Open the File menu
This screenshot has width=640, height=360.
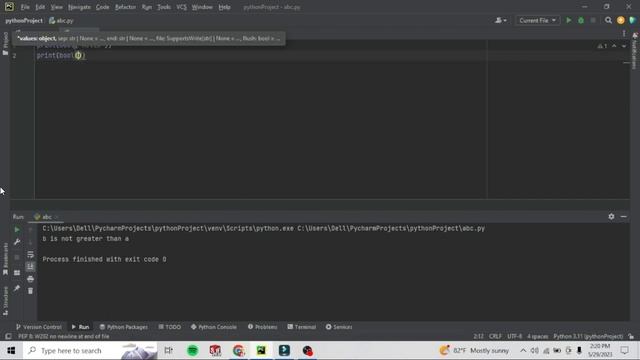[25, 7]
